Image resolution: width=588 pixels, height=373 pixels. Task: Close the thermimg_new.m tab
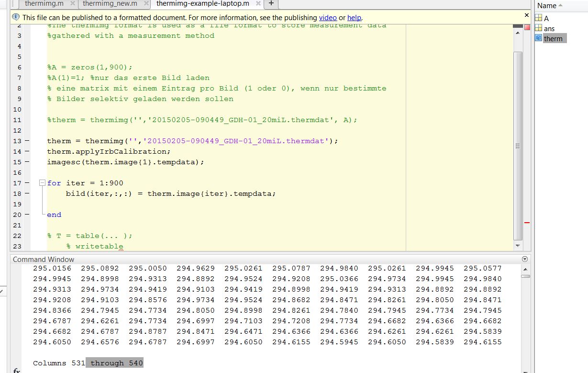click(x=146, y=3)
